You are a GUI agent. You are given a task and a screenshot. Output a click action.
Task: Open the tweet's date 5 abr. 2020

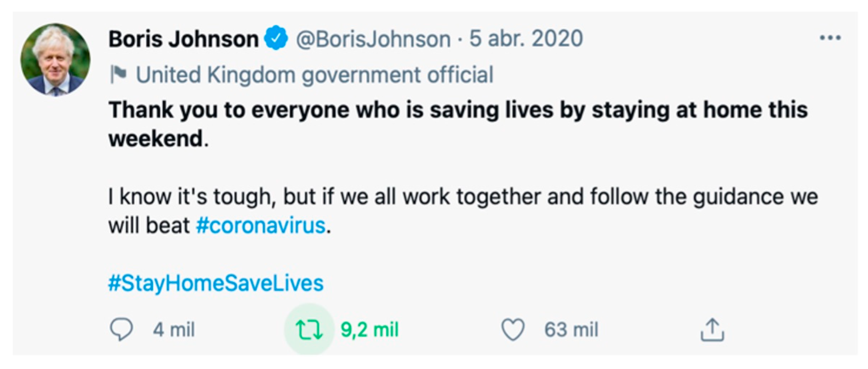[526, 39]
